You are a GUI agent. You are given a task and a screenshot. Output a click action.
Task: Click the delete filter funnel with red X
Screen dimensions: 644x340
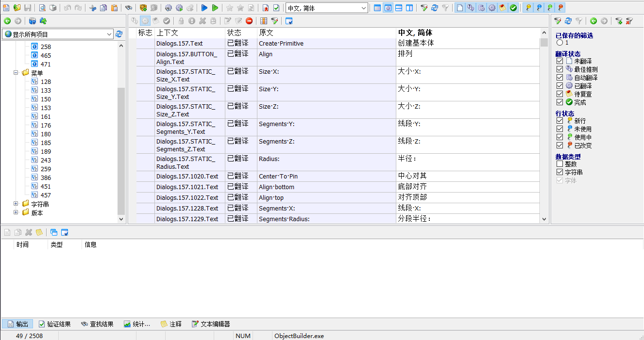(629, 21)
